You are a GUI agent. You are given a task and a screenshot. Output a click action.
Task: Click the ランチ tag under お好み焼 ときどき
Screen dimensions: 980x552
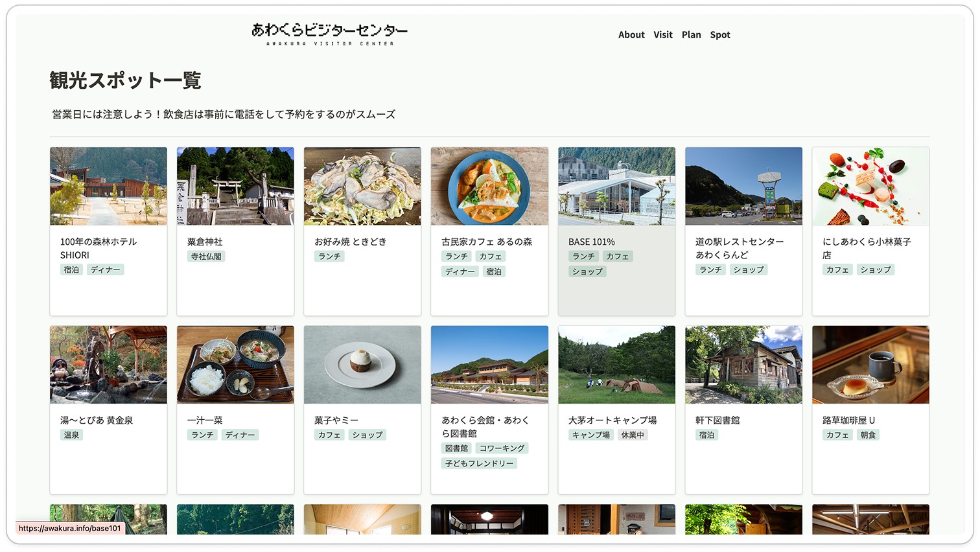click(329, 257)
